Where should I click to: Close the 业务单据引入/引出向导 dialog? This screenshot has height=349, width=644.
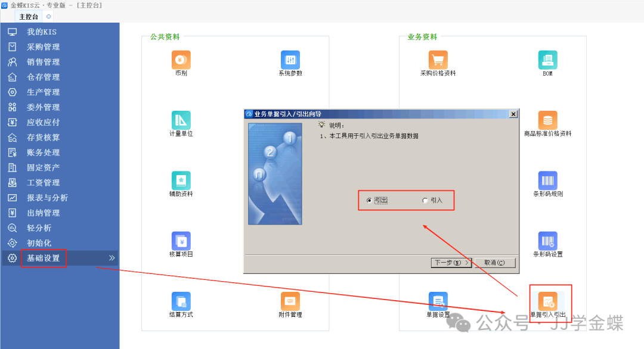[x=513, y=114]
